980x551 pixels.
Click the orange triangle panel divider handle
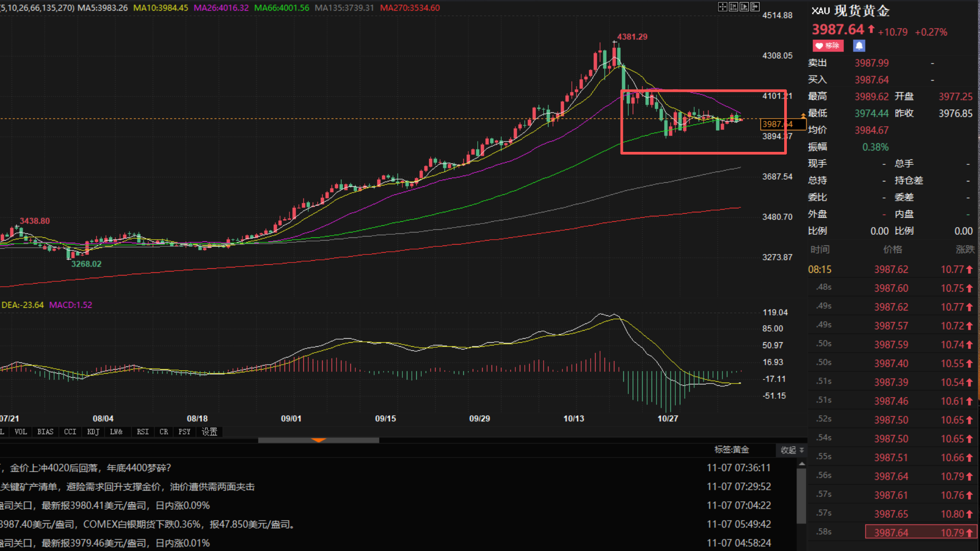(318, 440)
